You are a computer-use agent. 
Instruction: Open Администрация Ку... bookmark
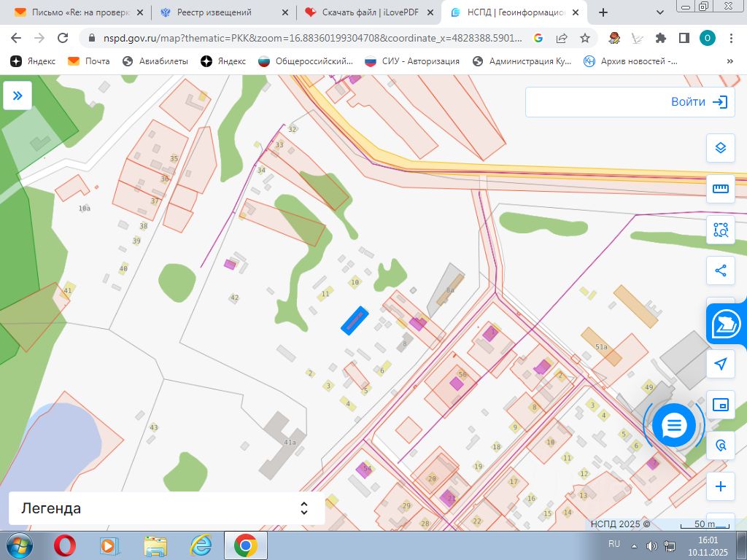[522, 61]
